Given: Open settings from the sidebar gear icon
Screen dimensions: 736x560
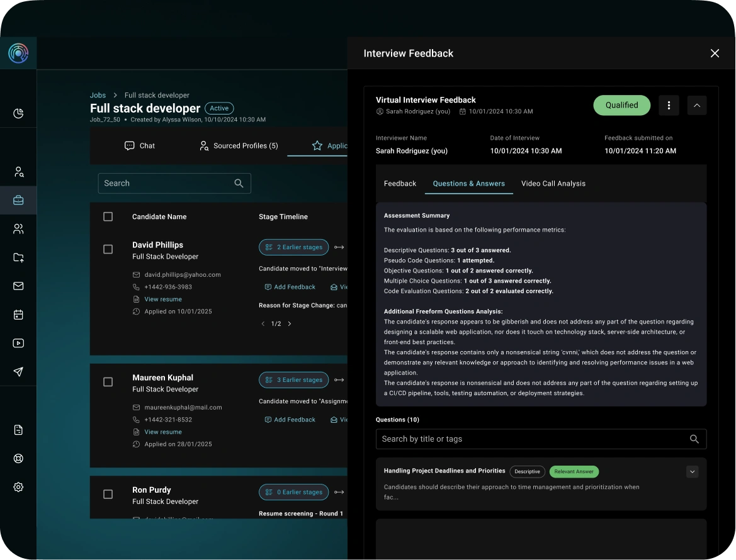Looking at the screenshot, I should pos(18,487).
